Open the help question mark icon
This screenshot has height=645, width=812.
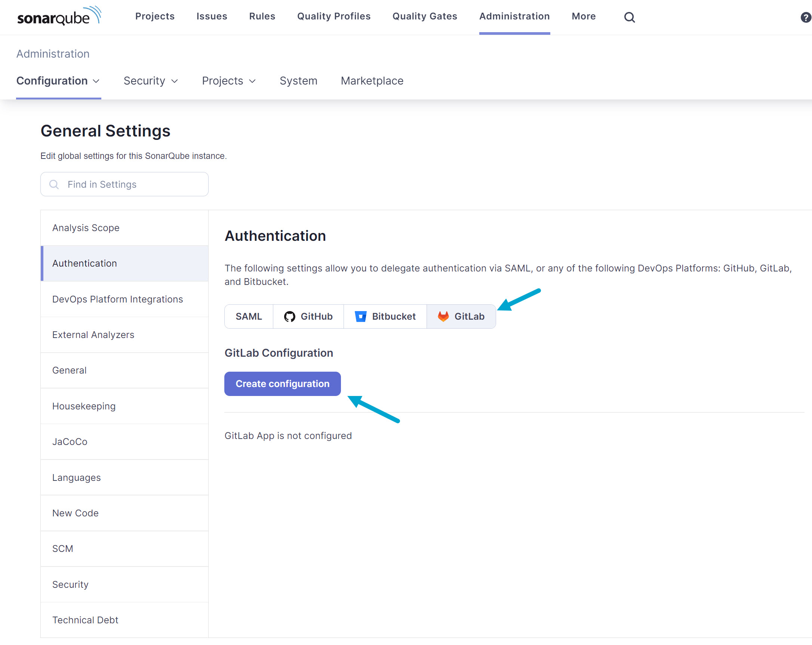point(805,17)
